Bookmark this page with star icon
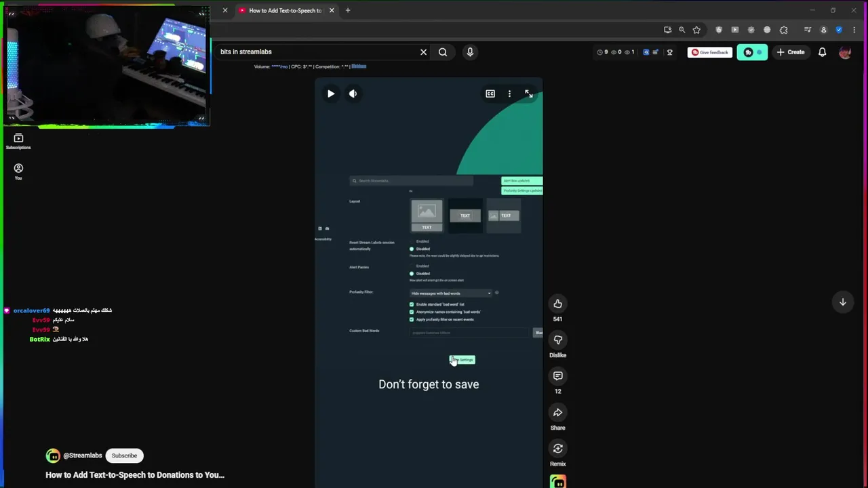Viewport: 868px width, 488px height. point(696,30)
